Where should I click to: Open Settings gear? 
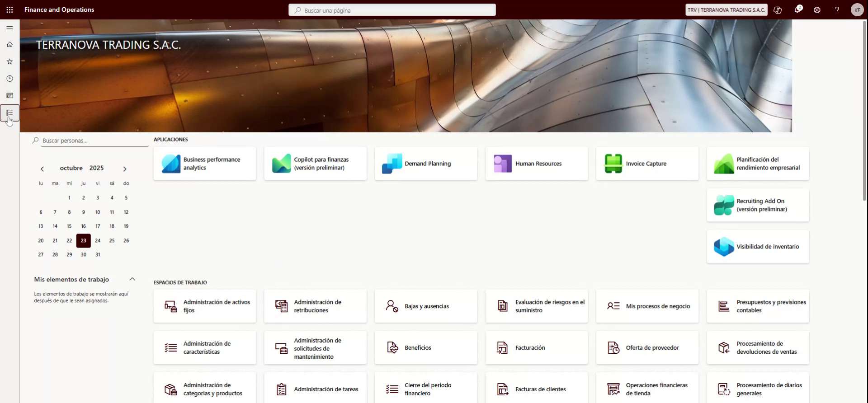(817, 10)
